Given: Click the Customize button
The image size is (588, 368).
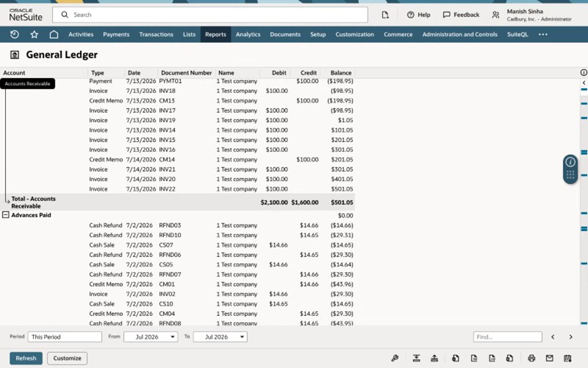Looking at the screenshot, I should [x=67, y=358].
